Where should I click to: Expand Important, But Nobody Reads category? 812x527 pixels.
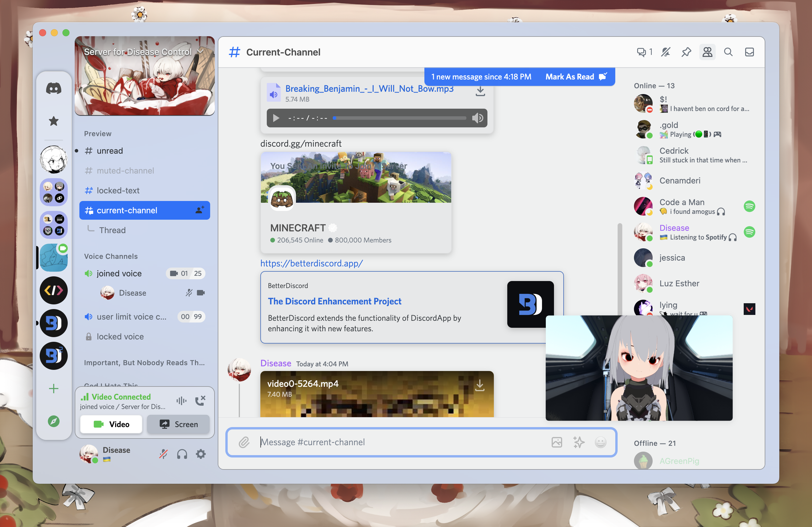coord(144,362)
